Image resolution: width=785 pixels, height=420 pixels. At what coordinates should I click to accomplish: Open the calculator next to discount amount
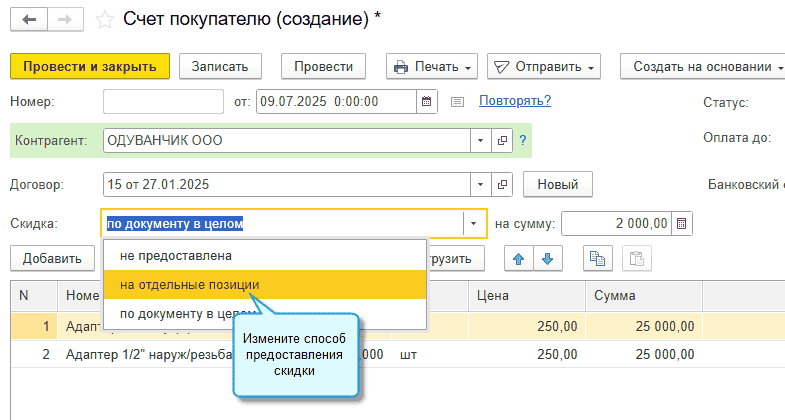pyautogui.click(x=682, y=223)
